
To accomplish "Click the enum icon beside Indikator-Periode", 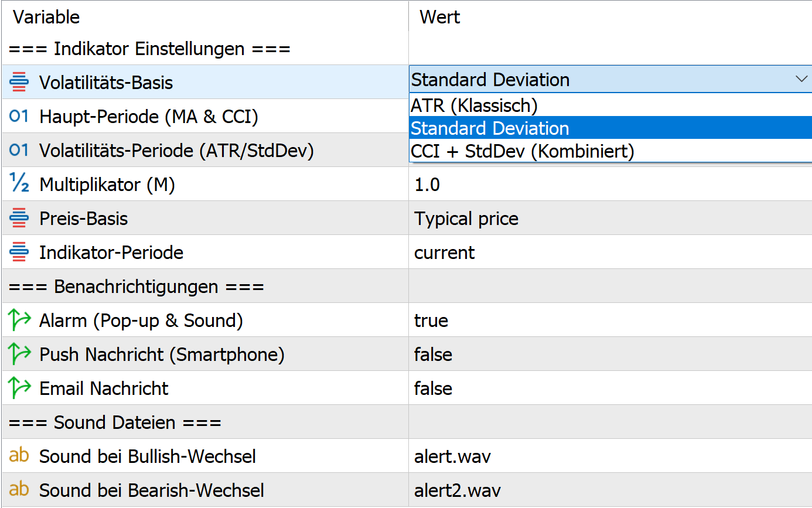I will 19,252.
